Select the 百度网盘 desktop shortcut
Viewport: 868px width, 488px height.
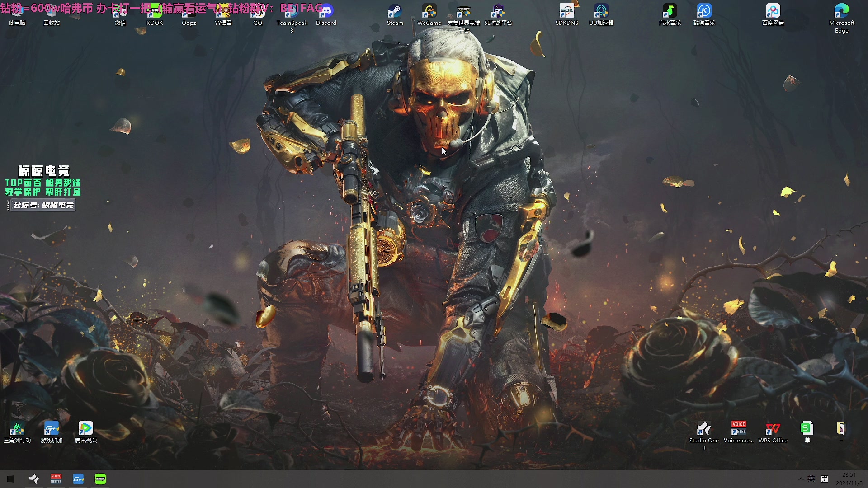click(x=773, y=14)
